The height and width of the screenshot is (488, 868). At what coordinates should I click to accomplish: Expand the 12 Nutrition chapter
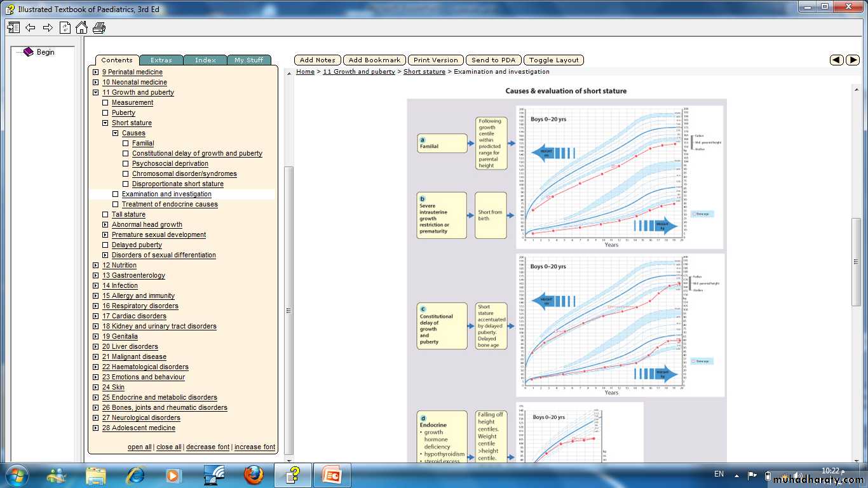pyautogui.click(x=95, y=265)
